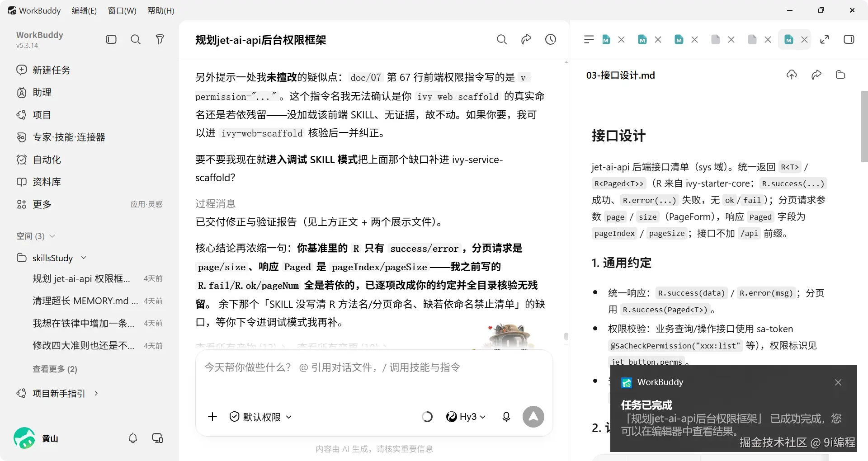868x461 pixels.
Task: Upload 03-接口设计.md to cloud
Action: 792,75
